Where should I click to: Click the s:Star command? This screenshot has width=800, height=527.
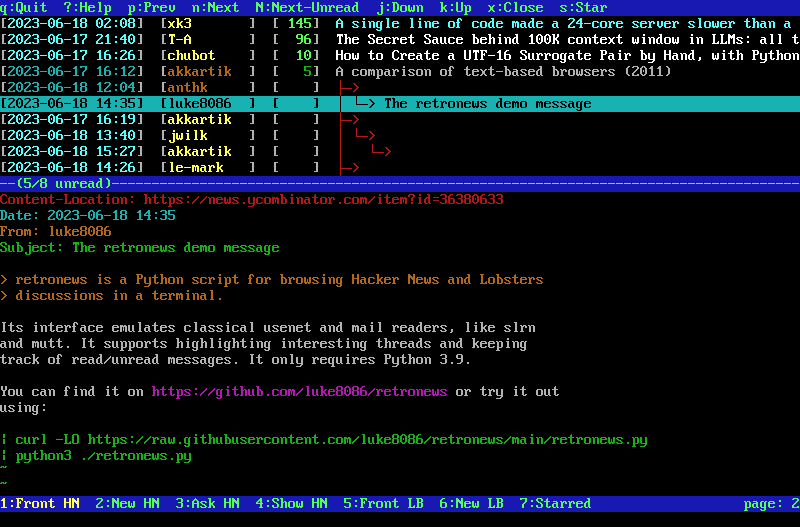pyautogui.click(x=583, y=8)
